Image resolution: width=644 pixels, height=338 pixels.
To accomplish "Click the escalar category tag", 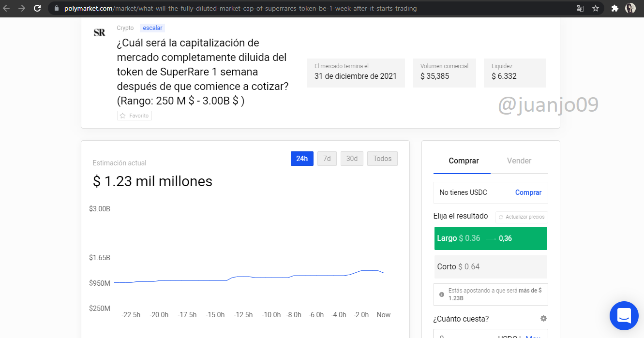I will pyautogui.click(x=152, y=28).
